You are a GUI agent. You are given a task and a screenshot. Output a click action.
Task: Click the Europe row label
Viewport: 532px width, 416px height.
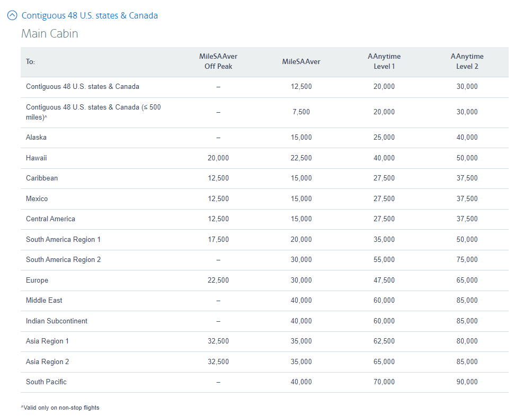pyautogui.click(x=37, y=280)
